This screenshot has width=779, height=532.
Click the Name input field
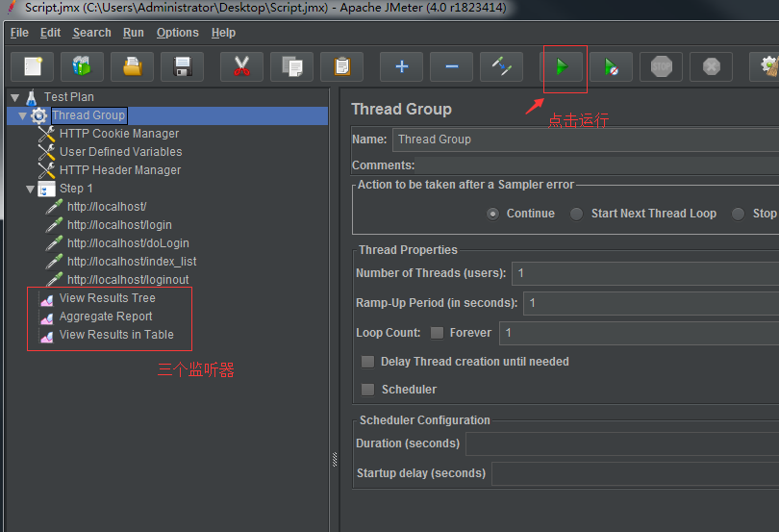pyautogui.click(x=586, y=139)
